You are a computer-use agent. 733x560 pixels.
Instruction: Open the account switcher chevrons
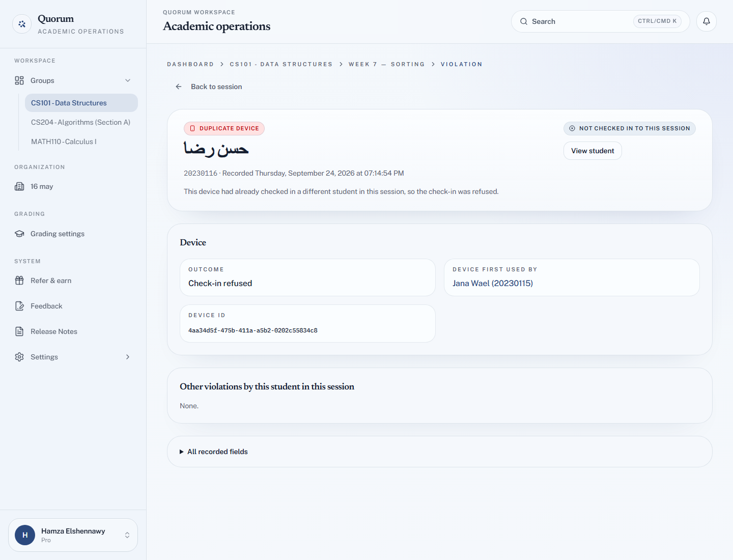[x=127, y=535]
